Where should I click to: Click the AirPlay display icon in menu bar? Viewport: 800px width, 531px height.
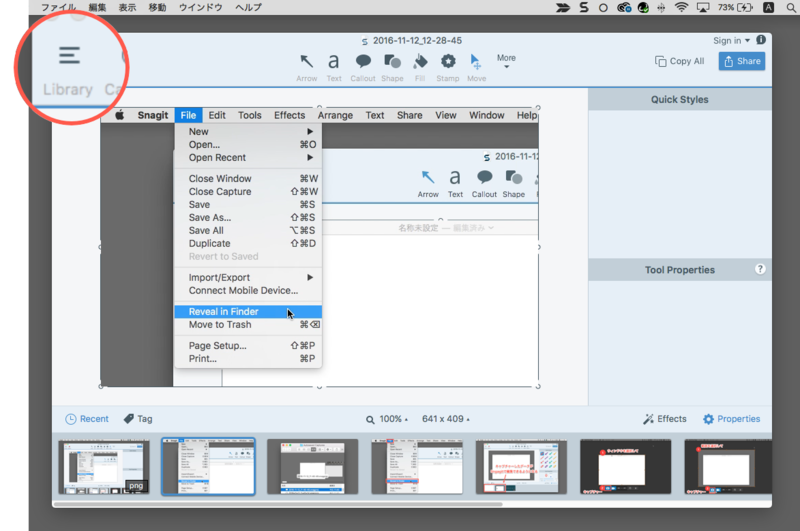pyautogui.click(x=703, y=7)
